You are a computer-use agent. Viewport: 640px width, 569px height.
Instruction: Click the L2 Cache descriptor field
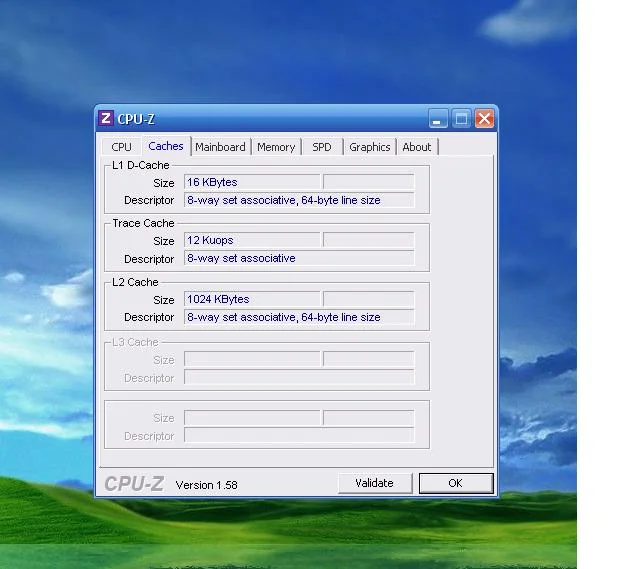(299, 317)
